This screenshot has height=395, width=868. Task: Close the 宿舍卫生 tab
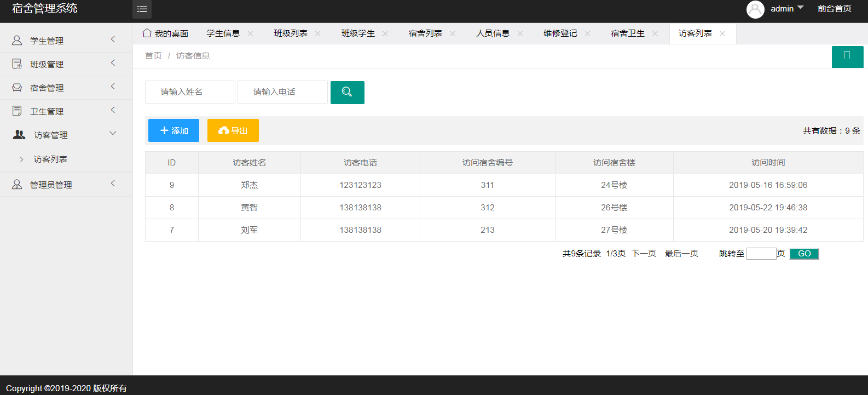point(655,33)
